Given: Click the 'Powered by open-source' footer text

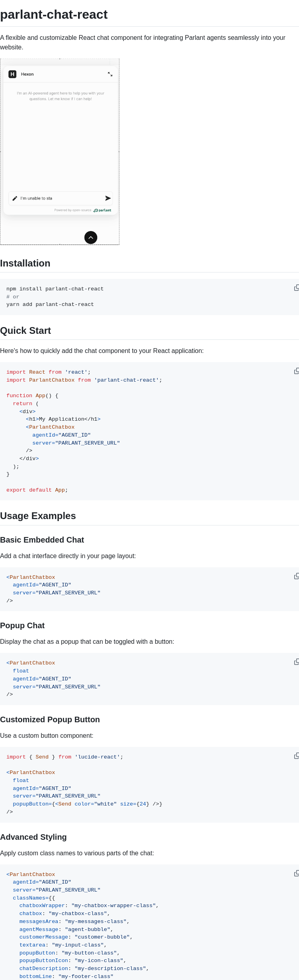Looking at the screenshot, I should pyautogui.click(x=73, y=210).
